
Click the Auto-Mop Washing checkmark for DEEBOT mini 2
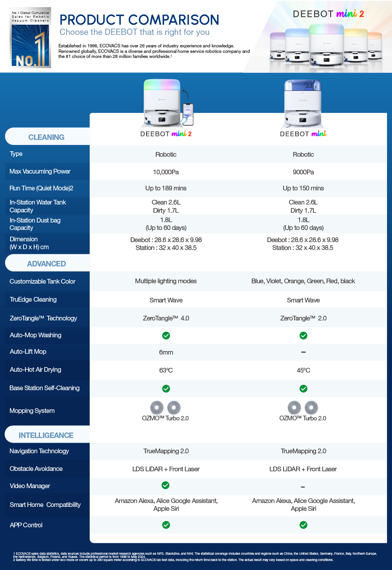(x=166, y=335)
